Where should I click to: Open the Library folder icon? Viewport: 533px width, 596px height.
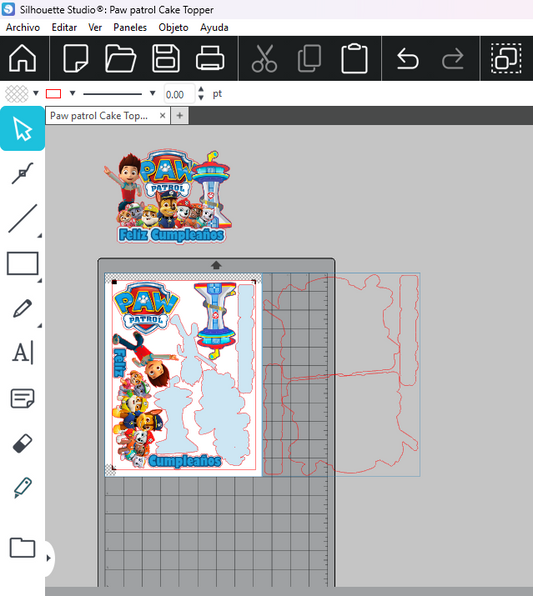tap(22, 548)
